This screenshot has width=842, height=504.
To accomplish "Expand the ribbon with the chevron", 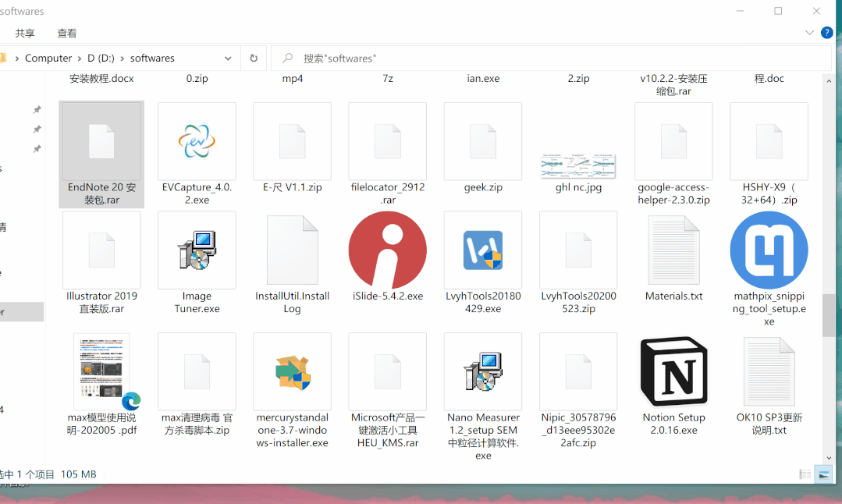I will pyautogui.click(x=809, y=33).
